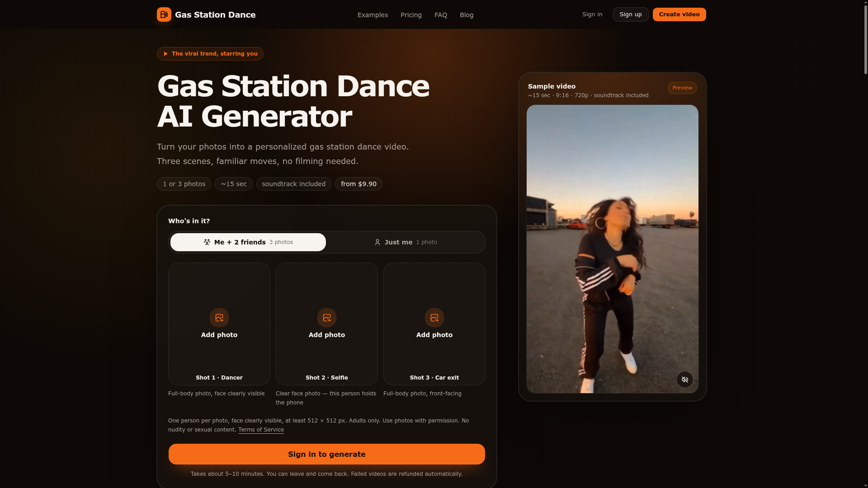
Task: Go to the FAQ nav item
Action: (441, 15)
